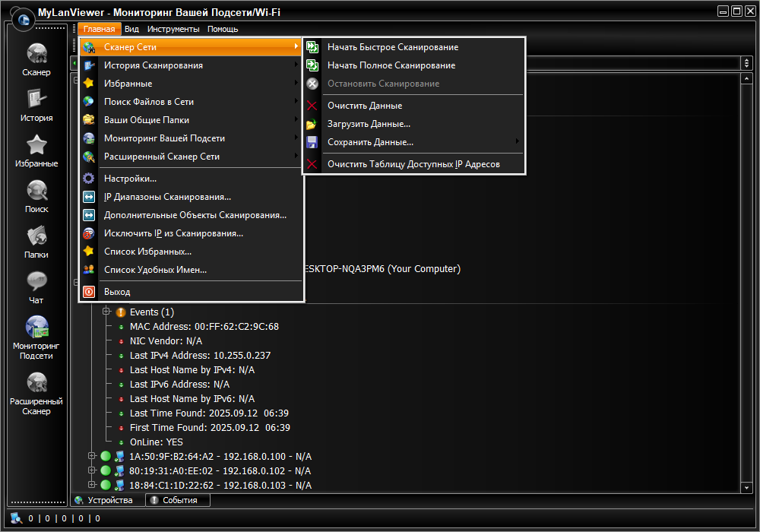Viewport: 760px width, 532px height.
Task: Click the scrollbar down arrow
Action: [746, 488]
